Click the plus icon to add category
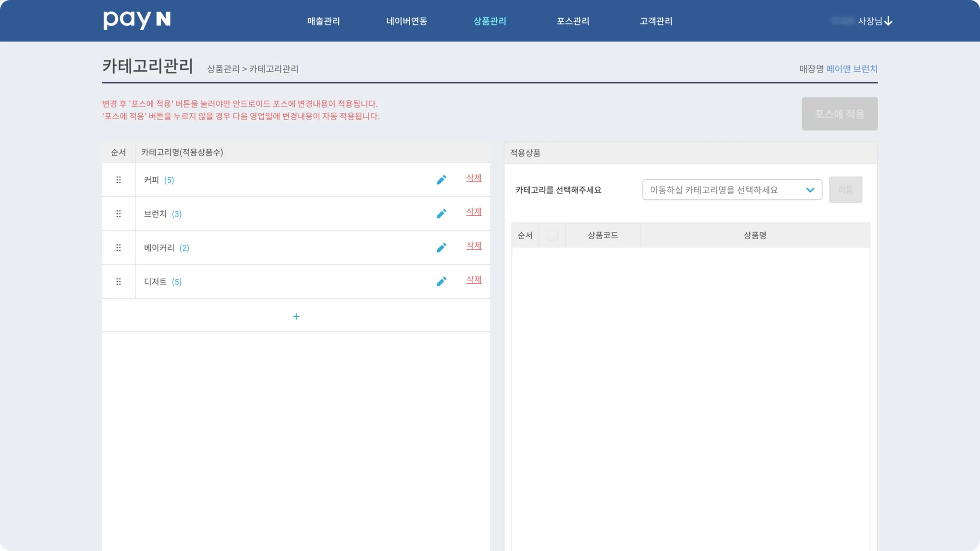Viewport: 980px width, 551px height. tap(296, 316)
